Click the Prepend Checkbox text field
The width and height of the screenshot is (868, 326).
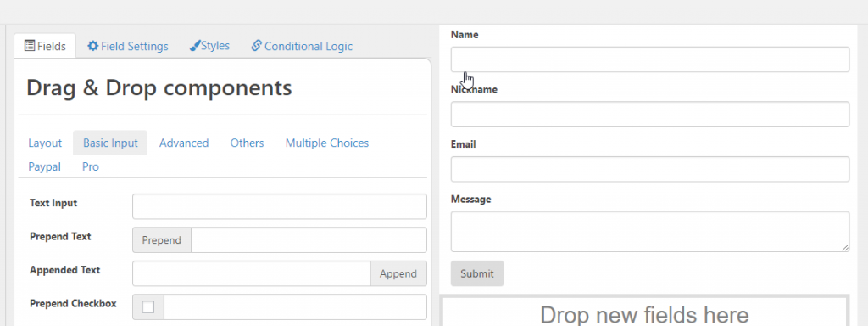(295, 307)
